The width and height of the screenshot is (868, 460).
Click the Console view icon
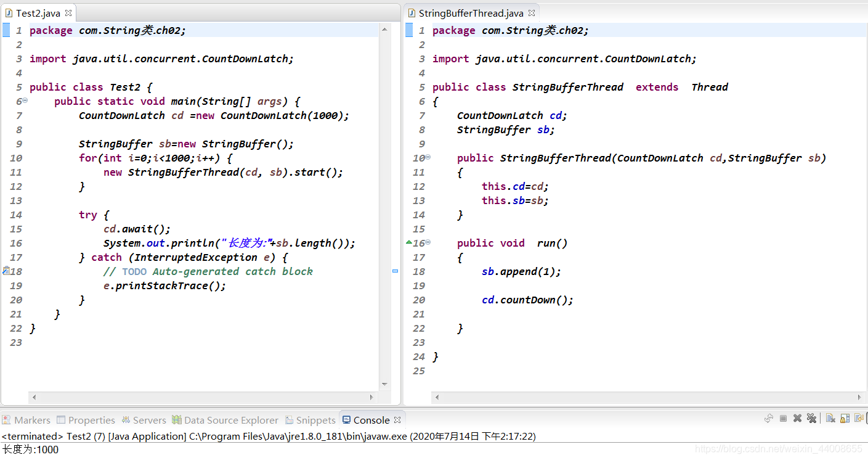pos(346,420)
